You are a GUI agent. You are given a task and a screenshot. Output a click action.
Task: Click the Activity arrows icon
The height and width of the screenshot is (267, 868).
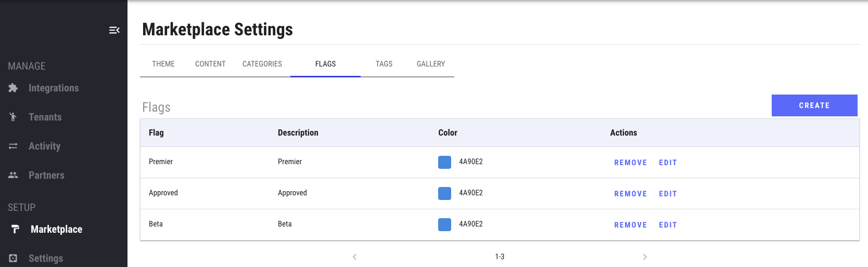[13, 146]
